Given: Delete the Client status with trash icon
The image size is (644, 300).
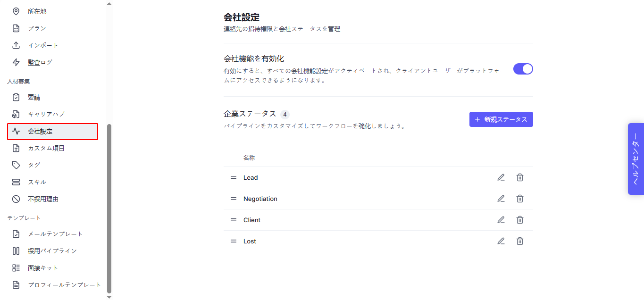Looking at the screenshot, I should (x=520, y=220).
